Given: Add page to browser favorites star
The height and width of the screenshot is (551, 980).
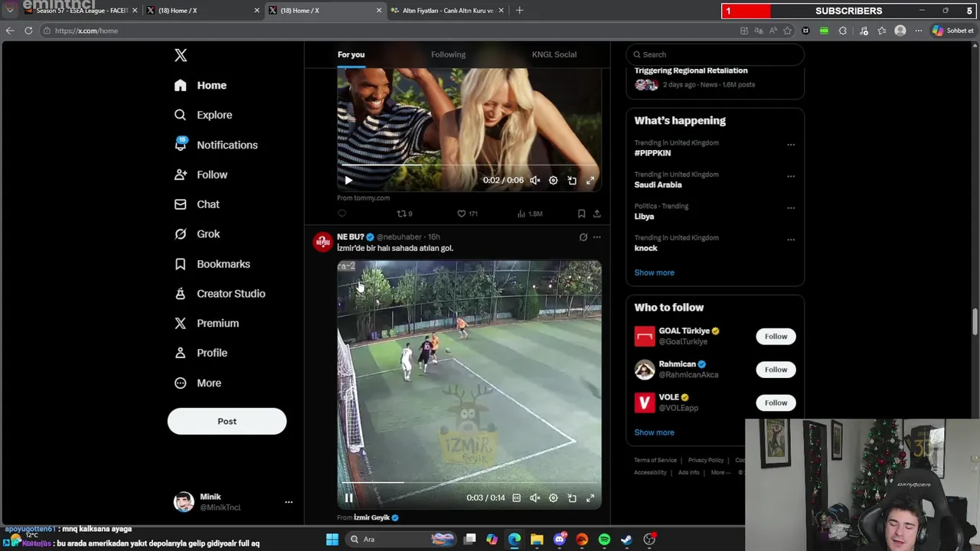Looking at the screenshot, I should pos(787,31).
